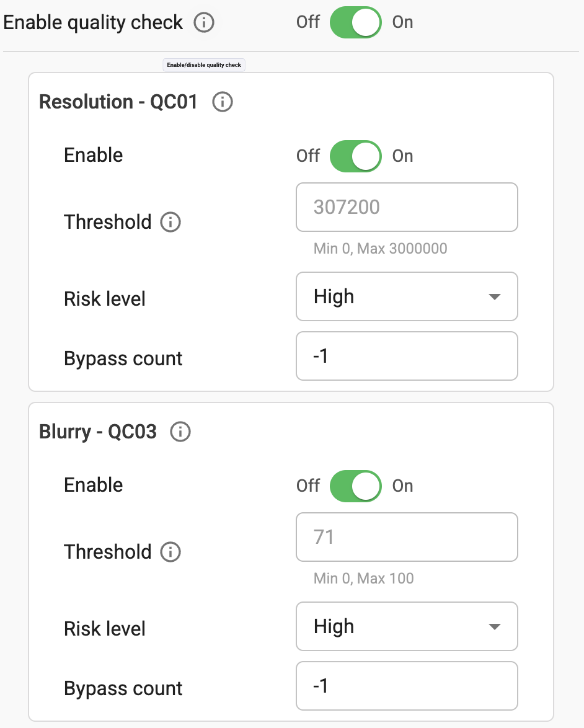584x728 pixels.
Task: Focus the Resolution Threshold input showing 307200
Action: click(x=407, y=207)
